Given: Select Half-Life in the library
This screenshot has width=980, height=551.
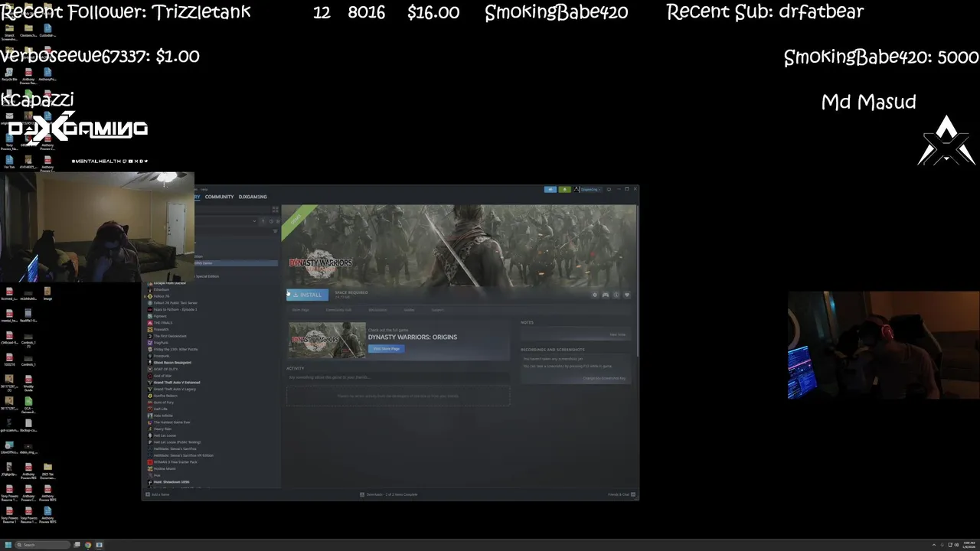Looking at the screenshot, I should [160, 409].
